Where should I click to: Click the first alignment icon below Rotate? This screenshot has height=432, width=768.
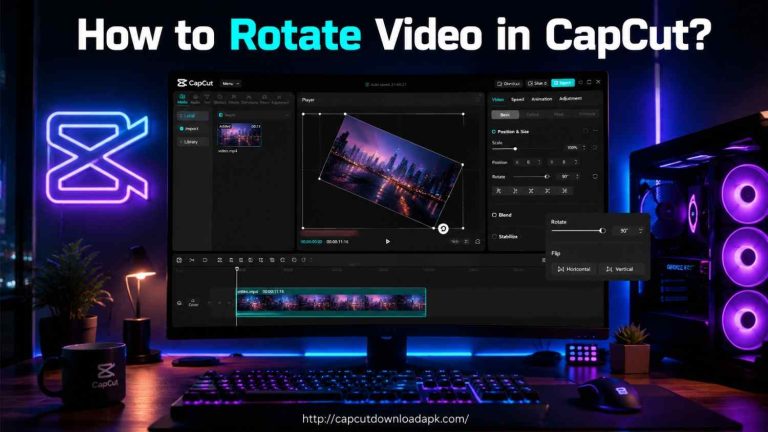pos(499,191)
